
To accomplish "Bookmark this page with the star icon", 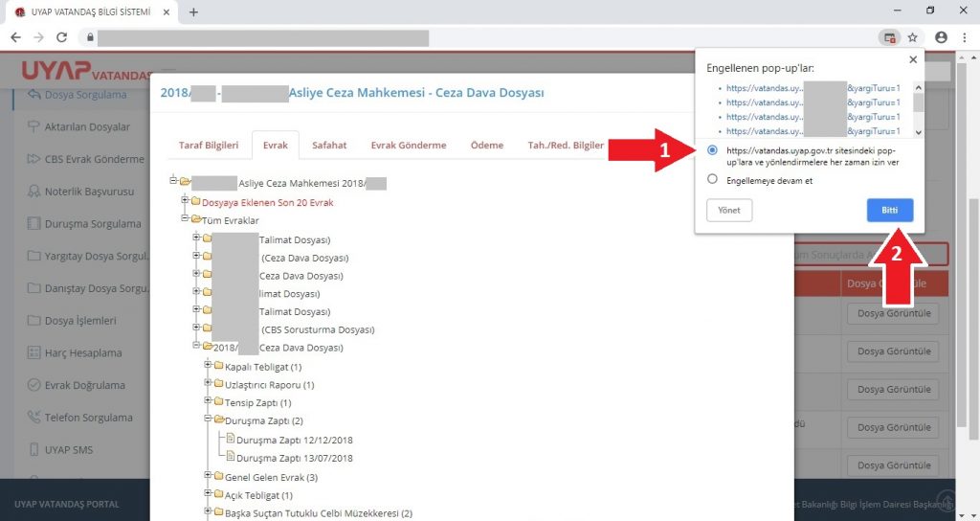I will pyautogui.click(x=913, y=37).
